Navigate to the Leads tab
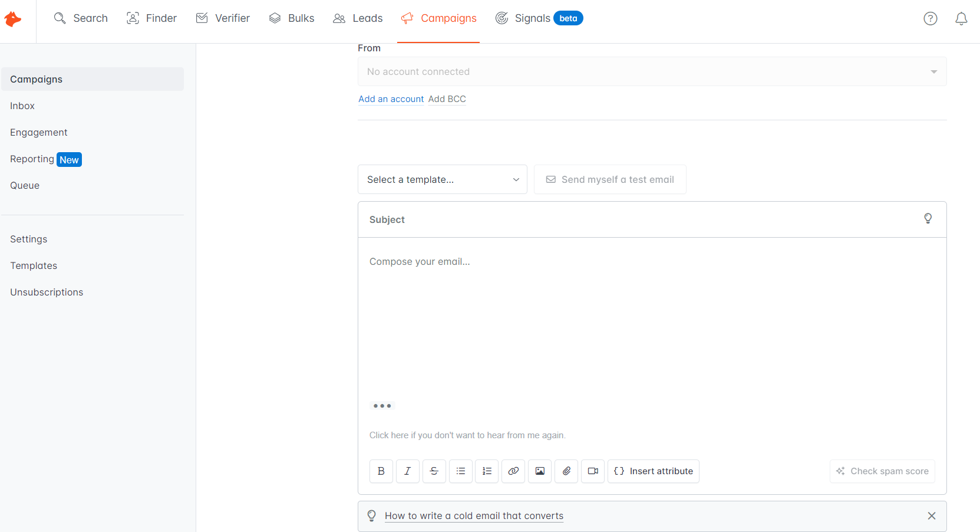 click(x=358, y=18)
